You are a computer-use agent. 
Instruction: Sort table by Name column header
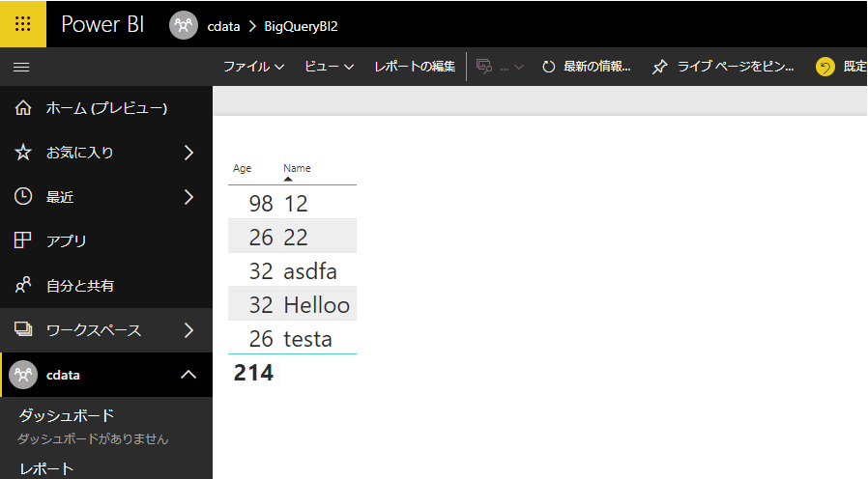[x=297, y=168]
